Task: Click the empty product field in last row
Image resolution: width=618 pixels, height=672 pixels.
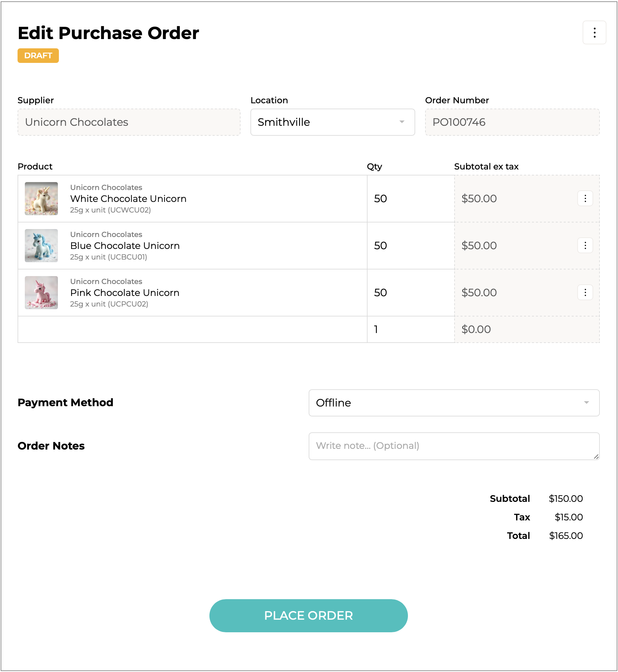Action: [x=192, y=329]
